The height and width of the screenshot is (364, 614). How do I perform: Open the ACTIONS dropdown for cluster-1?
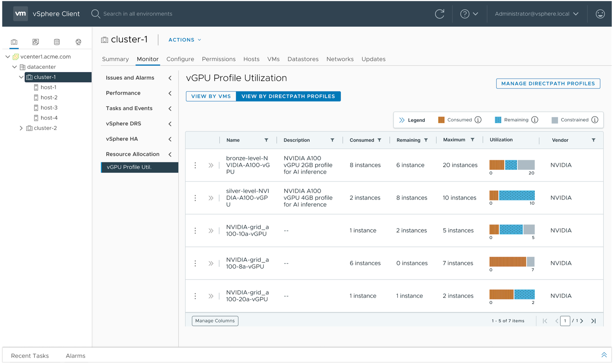[x=184, y=40]
